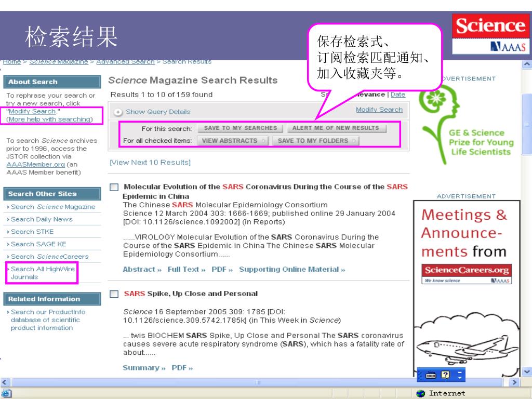This screenshot has width=532, height=399.
Task: Select Search All HighWire Journals item
Action: point(43,273)
